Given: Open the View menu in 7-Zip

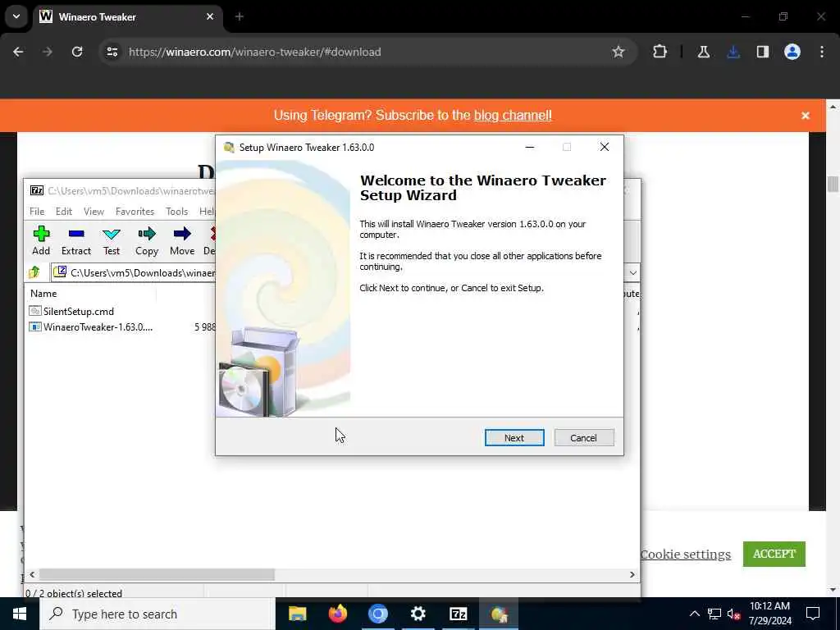Looking at the screenshot, I should pyautogui.click(x=94, y=211).
